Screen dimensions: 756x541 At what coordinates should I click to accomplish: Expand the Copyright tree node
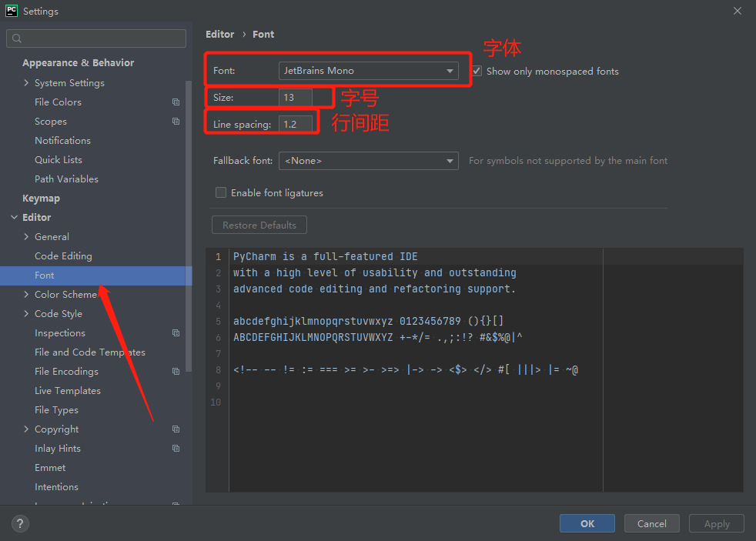pyautogui.click(x=26, y=429)
